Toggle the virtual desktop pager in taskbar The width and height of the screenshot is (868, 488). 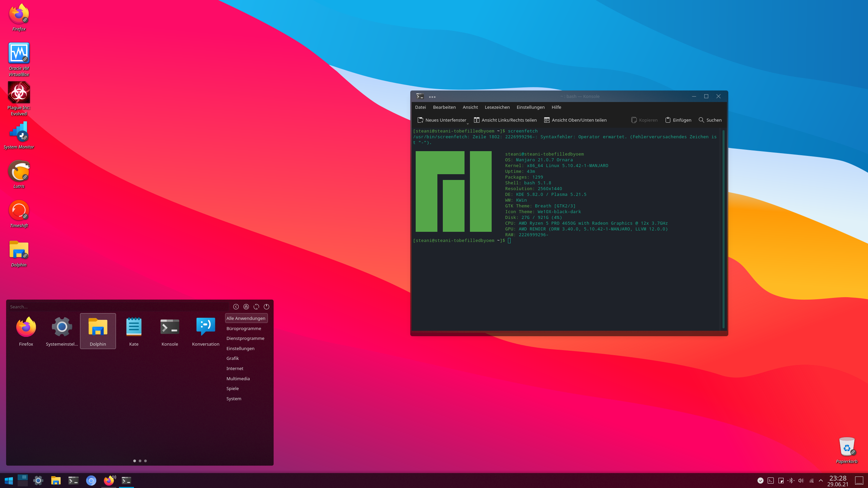coord(23,481)
